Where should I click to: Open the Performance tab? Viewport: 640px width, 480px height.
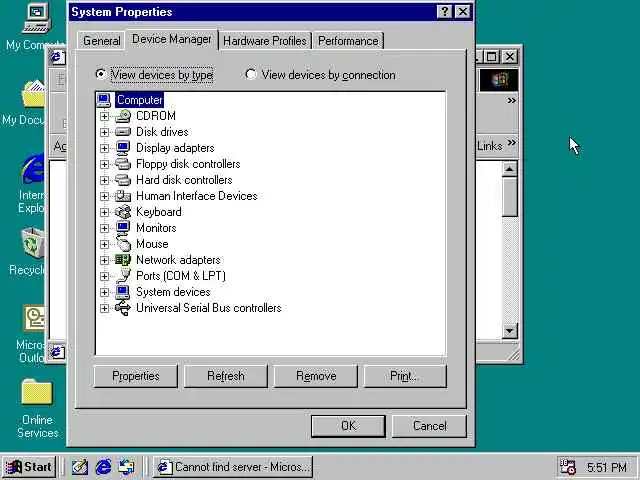(348, 41)
